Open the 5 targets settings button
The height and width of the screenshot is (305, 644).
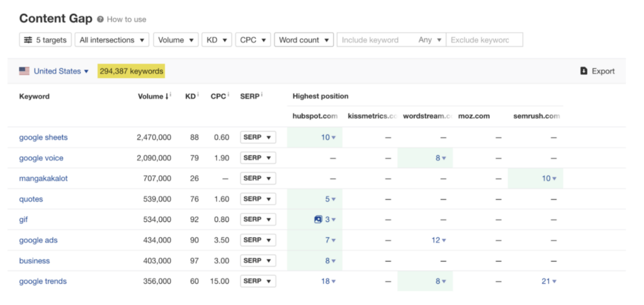(x=45, y=40)
